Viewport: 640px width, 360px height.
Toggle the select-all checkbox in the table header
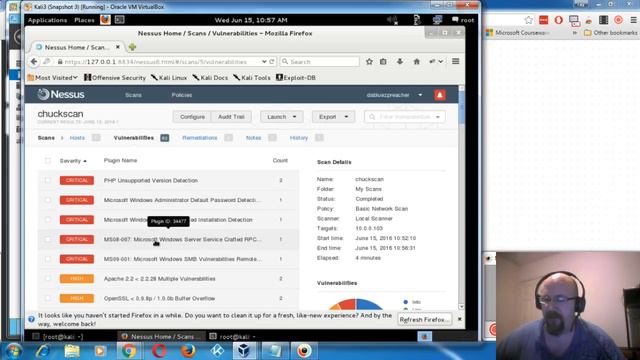click(x=48, y=161)
